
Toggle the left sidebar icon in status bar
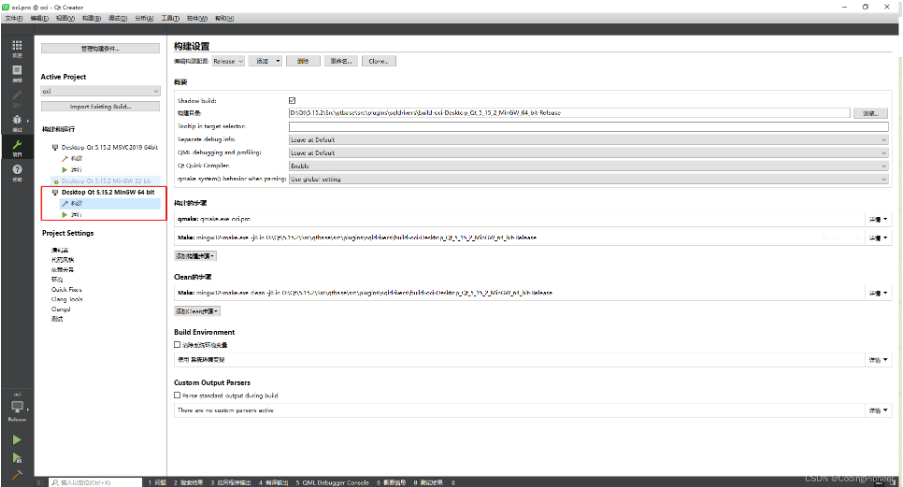click(40, 482)
